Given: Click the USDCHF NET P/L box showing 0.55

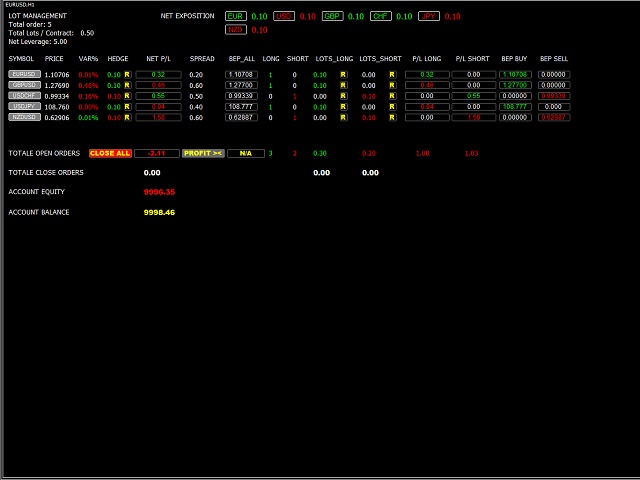Looking at the screenshot, I should coord(158,96).
